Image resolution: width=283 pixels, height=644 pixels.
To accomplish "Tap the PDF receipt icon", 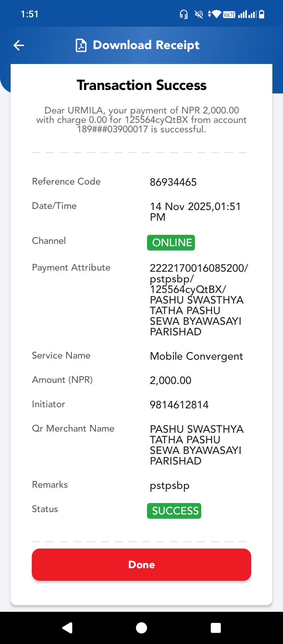I will [81, 46].
